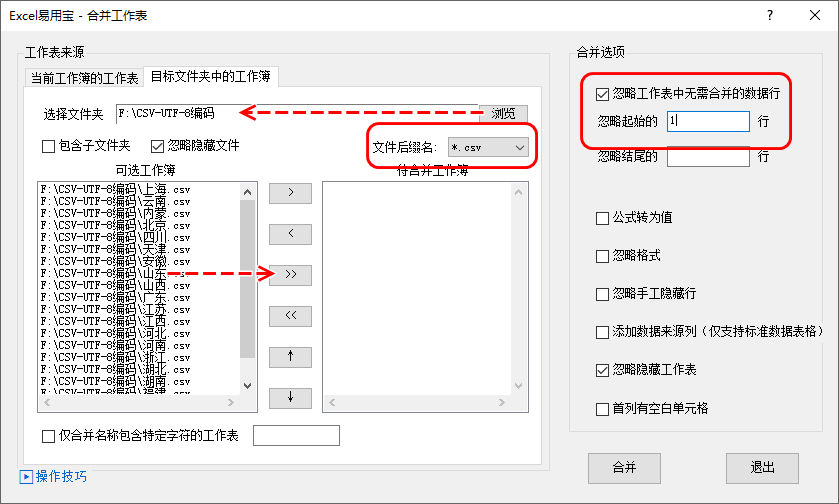Enable the 忽略格式 checkbox

(x=602, y=256)
